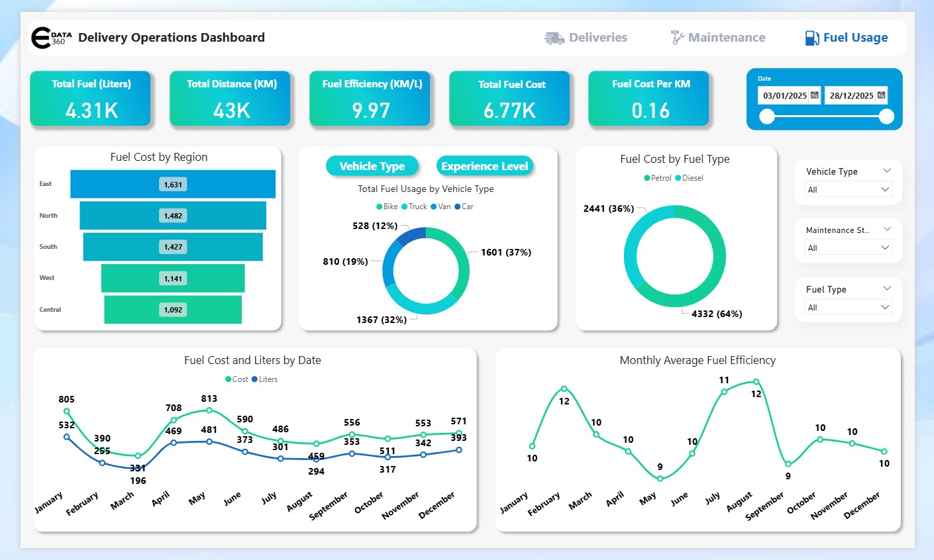Screen dimensions: 934x560
Task: Toggle the Experience Level chart view
Action: point(485,166)
